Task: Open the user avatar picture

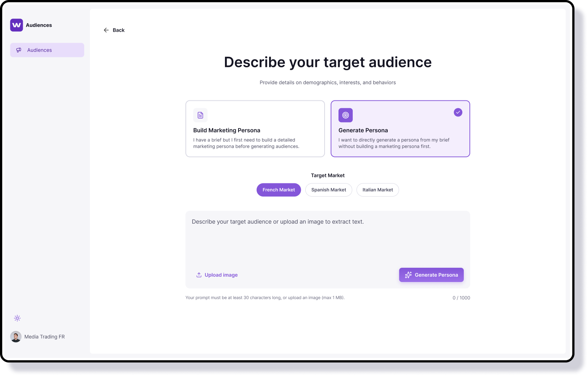Action: coord(16,337)
